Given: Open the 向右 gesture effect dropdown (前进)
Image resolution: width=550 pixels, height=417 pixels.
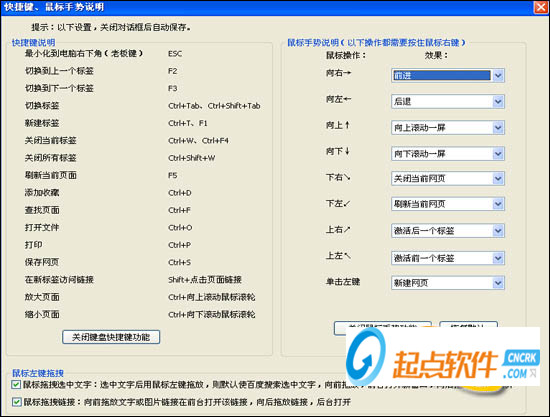Looking at the screenshot, I should pos(448,75).
